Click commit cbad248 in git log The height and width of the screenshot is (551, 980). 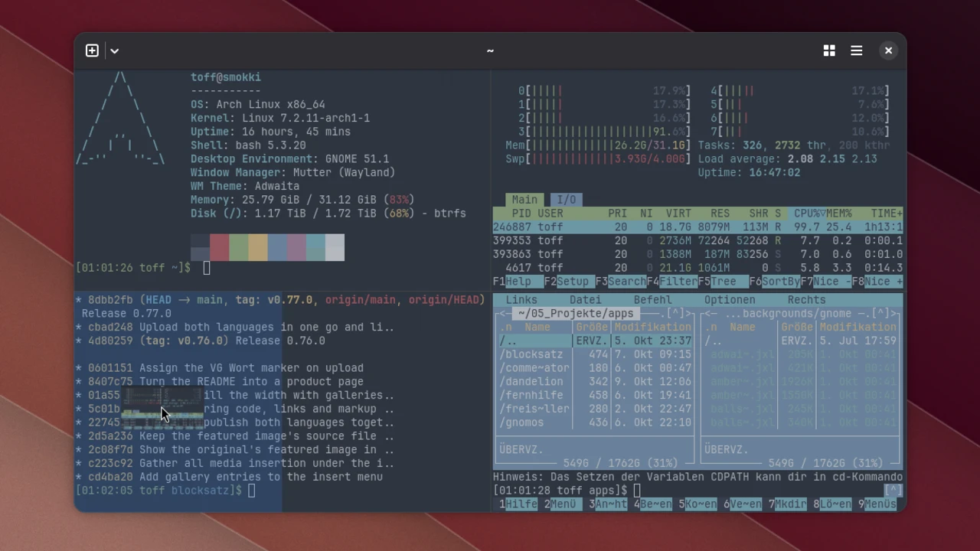pos(110,328)
